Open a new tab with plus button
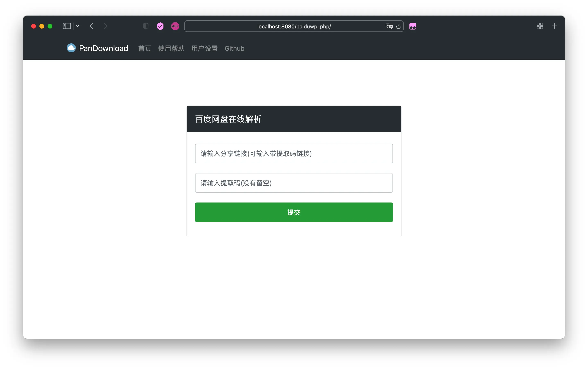588x369 pixels. click(x=555, y=26)
